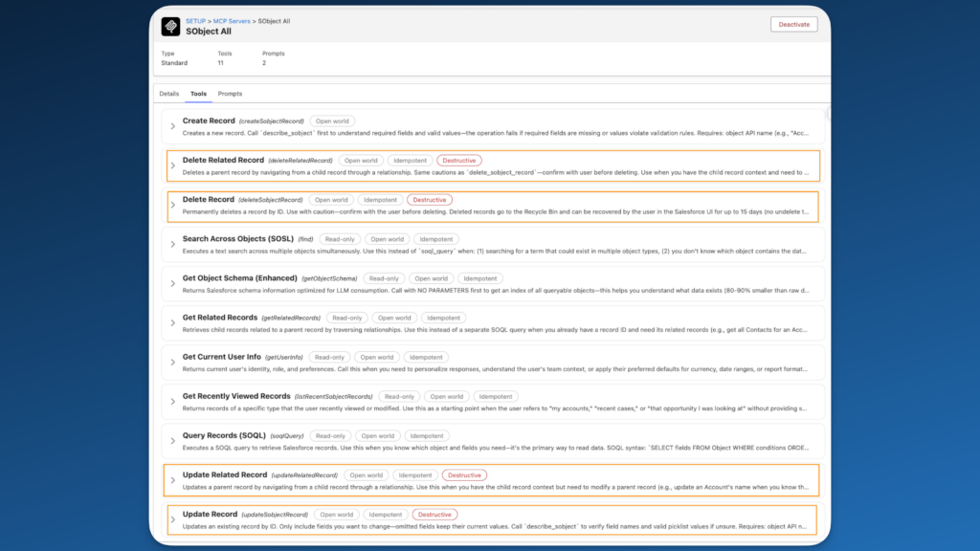The image size is (980, 551).
Task: Click Destructive badge on Update Record
Action: 434,515
